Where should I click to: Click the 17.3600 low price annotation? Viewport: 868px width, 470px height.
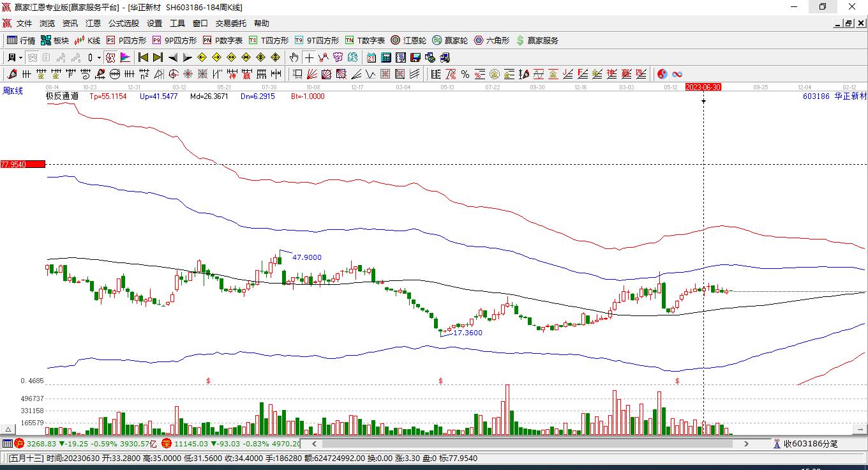pos(468,333)
